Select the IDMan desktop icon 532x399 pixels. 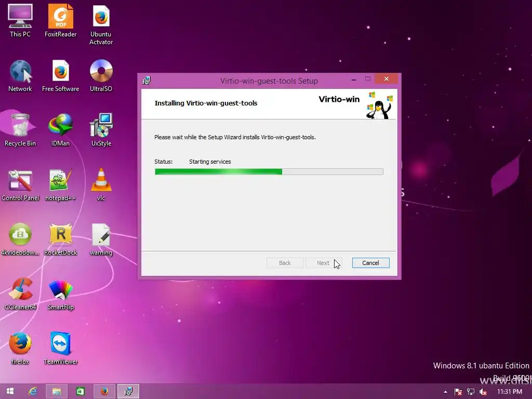pos(60,130)
